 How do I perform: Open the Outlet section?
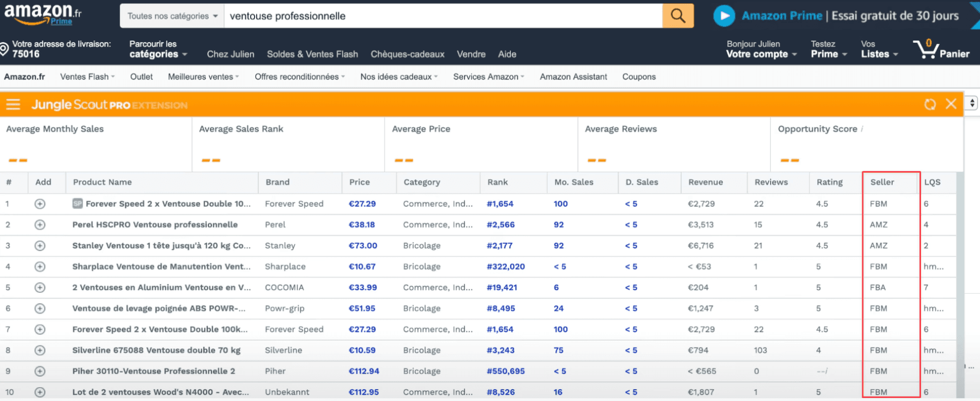(x=141, y=77)
